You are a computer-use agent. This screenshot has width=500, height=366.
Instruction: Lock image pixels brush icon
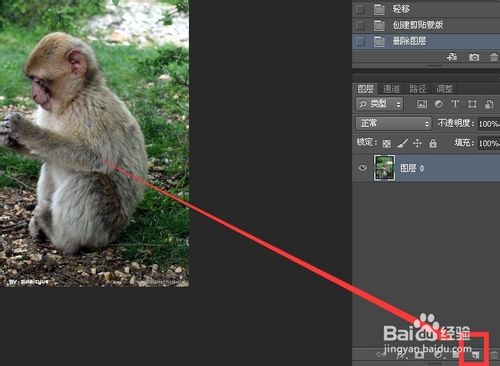[402, 144]
